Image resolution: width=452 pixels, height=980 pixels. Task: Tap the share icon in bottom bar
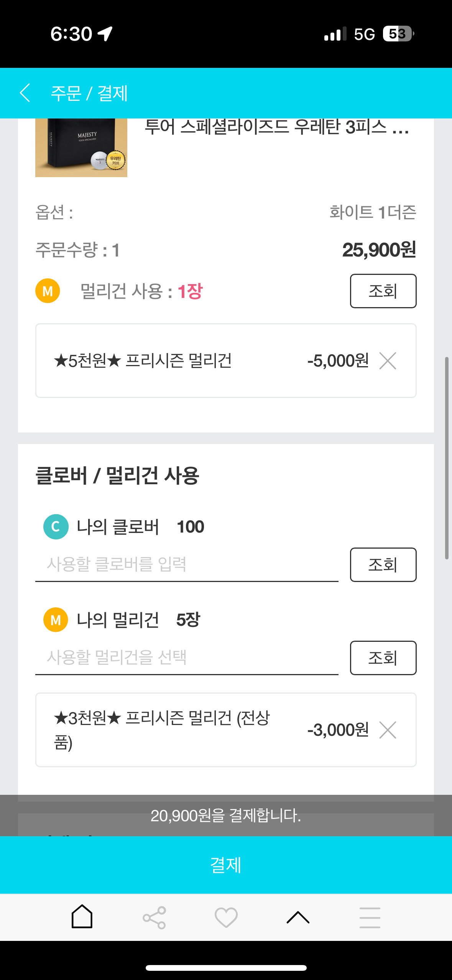[154, 918]
